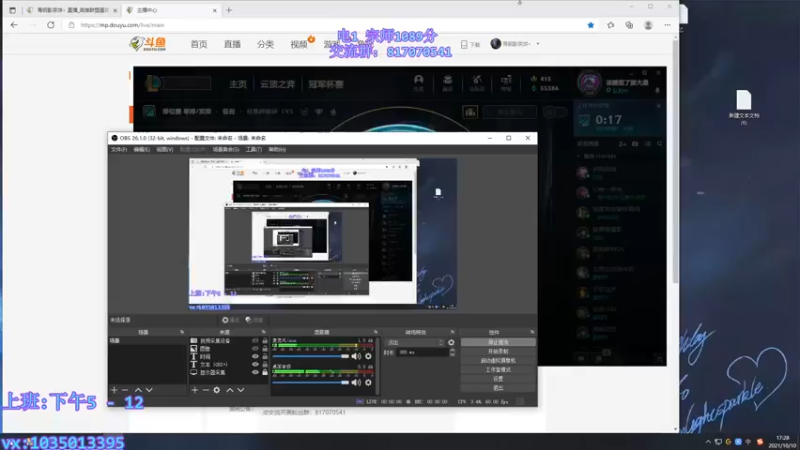
Task: Open the 编辑(E) menu in OBS
Action: (x=141, y=149)
